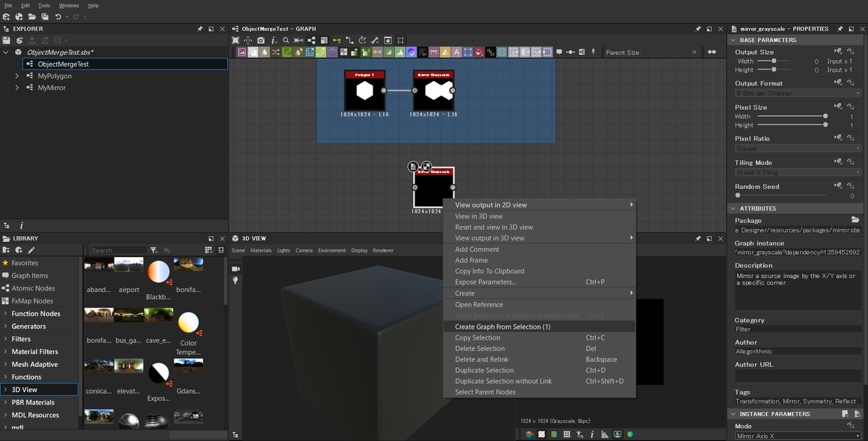
Task: Click the Library pencil edit icon
Action: (x=31, y=251)
